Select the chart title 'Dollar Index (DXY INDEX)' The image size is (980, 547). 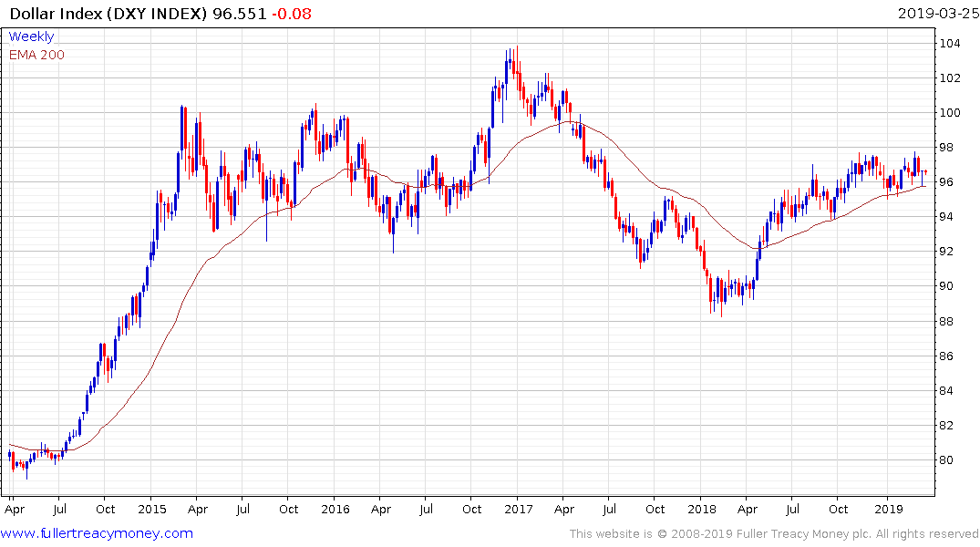pyautogui.click(x=108, y=14)
